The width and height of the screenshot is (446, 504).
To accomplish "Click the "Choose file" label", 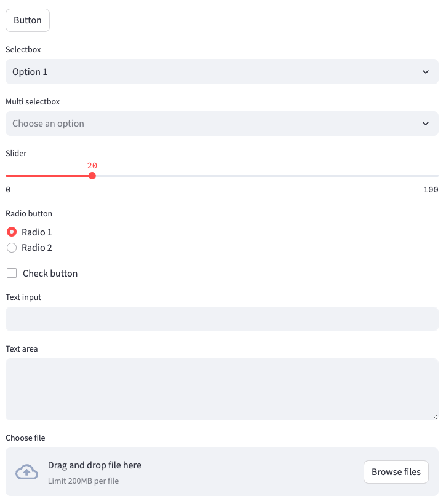I will tap(25, 438).
